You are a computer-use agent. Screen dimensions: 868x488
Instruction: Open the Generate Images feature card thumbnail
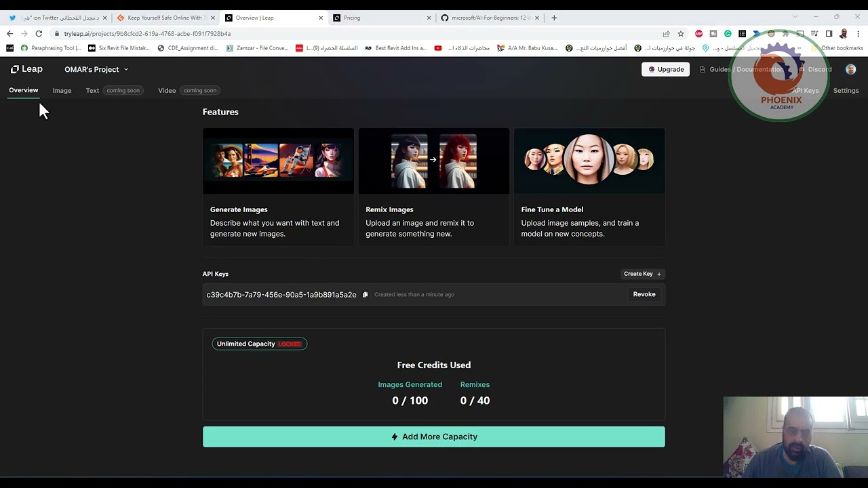click(278, 161)
